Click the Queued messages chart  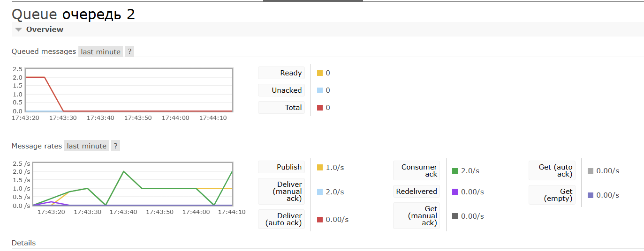click(129, 90)
